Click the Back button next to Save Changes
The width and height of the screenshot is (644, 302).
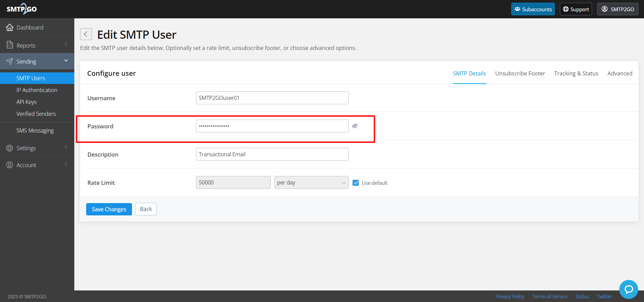(x=146, y=209)
